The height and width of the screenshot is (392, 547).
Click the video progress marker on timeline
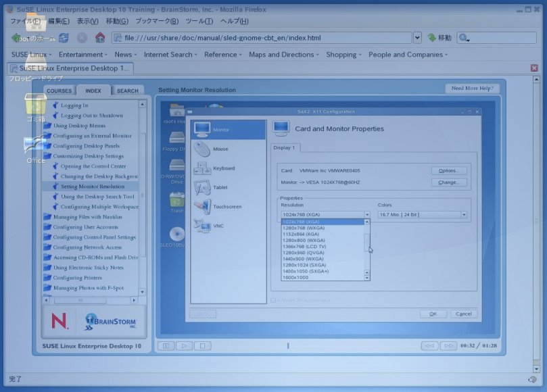click(288, 345)
